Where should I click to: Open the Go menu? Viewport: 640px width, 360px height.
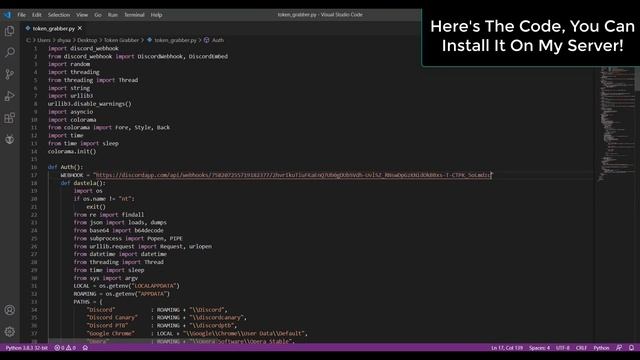[x=98, y=15]
